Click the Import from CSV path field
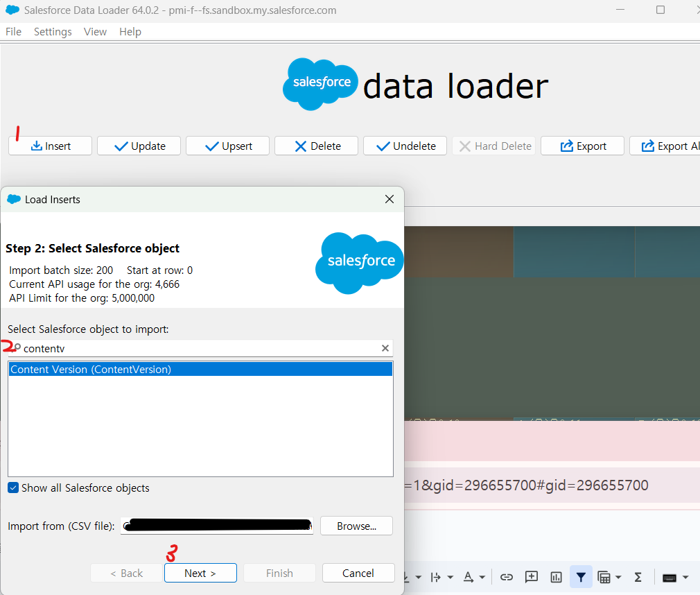Screen dimensions: 700x595 (216, 526)
